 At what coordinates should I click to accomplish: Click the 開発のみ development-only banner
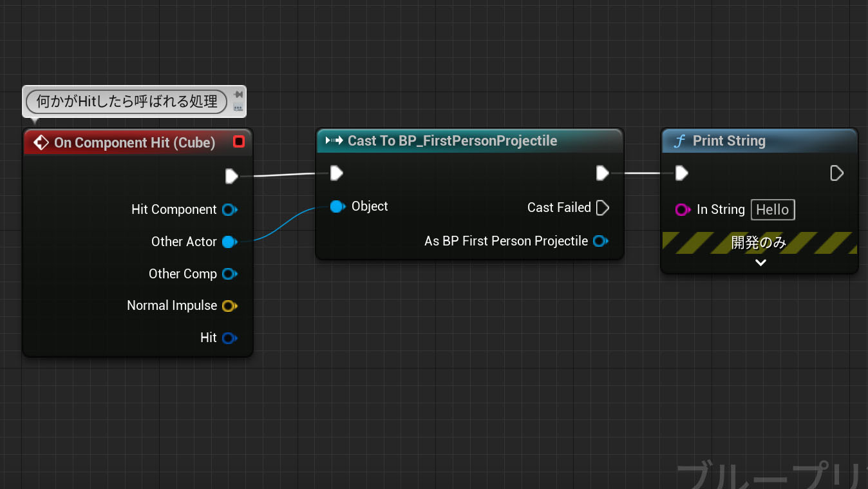pos(759,243)
